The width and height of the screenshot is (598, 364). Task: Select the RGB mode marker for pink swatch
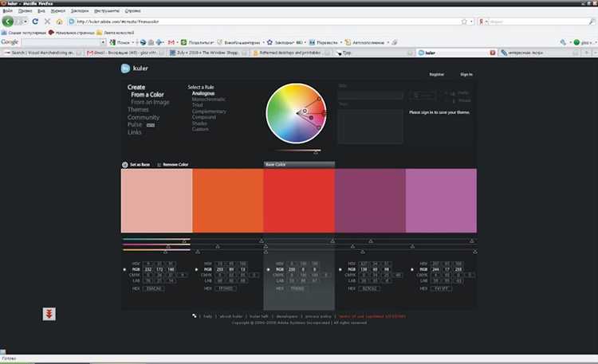coord(124,270)
